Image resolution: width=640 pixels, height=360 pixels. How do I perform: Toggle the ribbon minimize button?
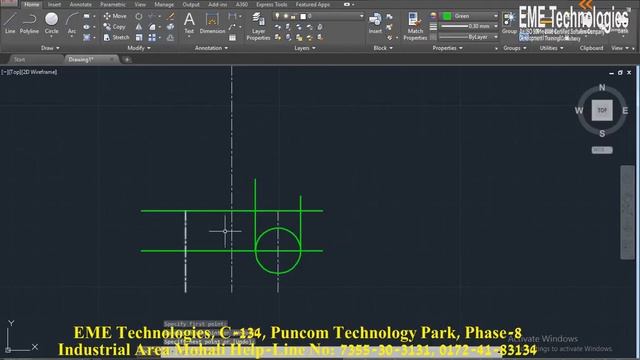click(348, 4)
